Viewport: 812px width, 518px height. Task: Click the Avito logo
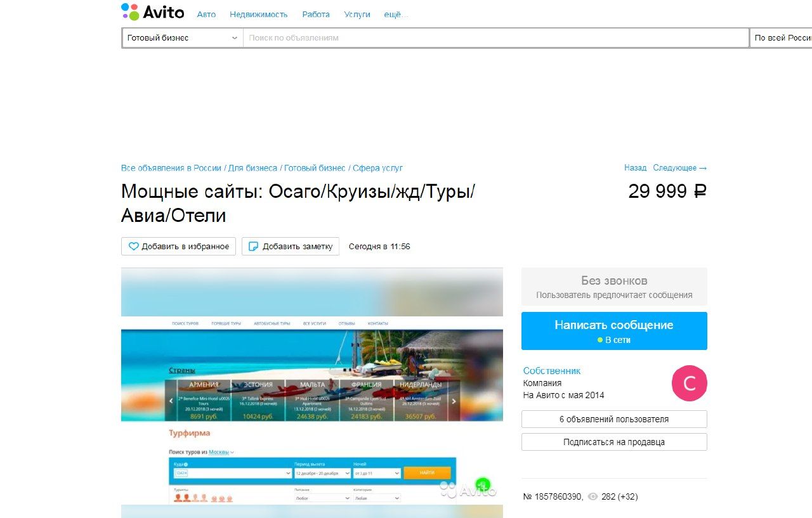(152, 12)
